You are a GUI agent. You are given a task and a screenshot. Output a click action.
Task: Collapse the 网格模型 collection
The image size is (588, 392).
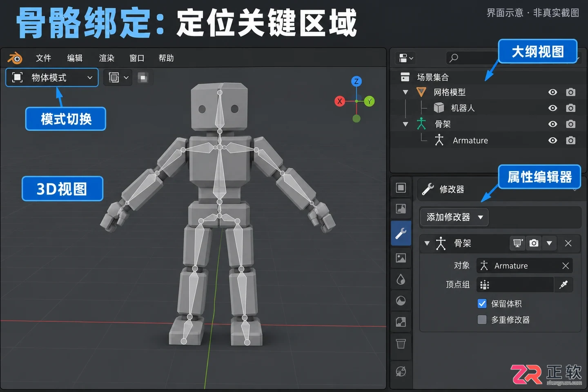[x=405, y=92]
